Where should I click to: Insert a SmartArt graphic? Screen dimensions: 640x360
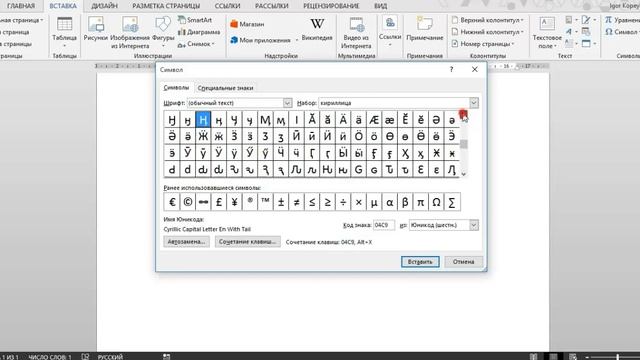click(195, 20)
